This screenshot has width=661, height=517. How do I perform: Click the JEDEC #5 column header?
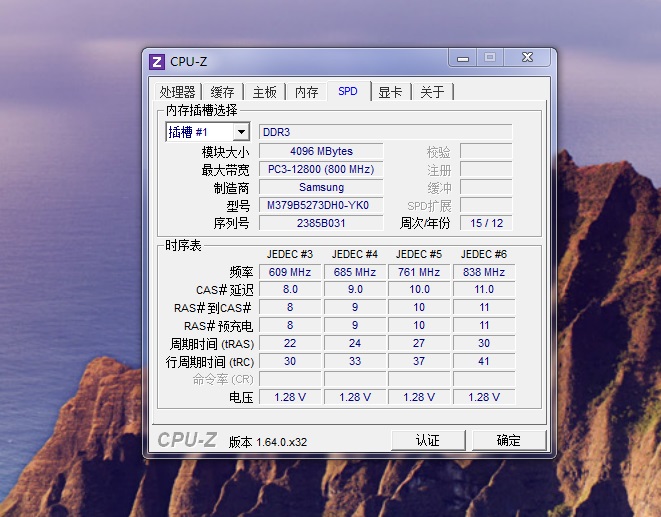coord(419,254)
